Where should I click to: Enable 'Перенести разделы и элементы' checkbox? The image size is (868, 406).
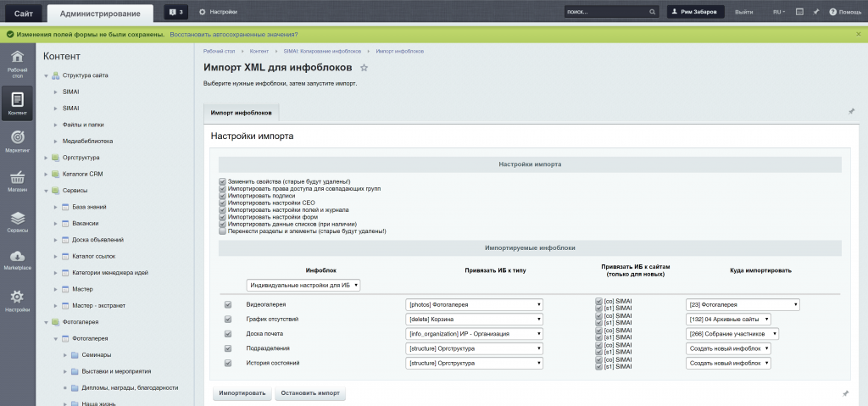pyautogui.click(x=223, y=231)
